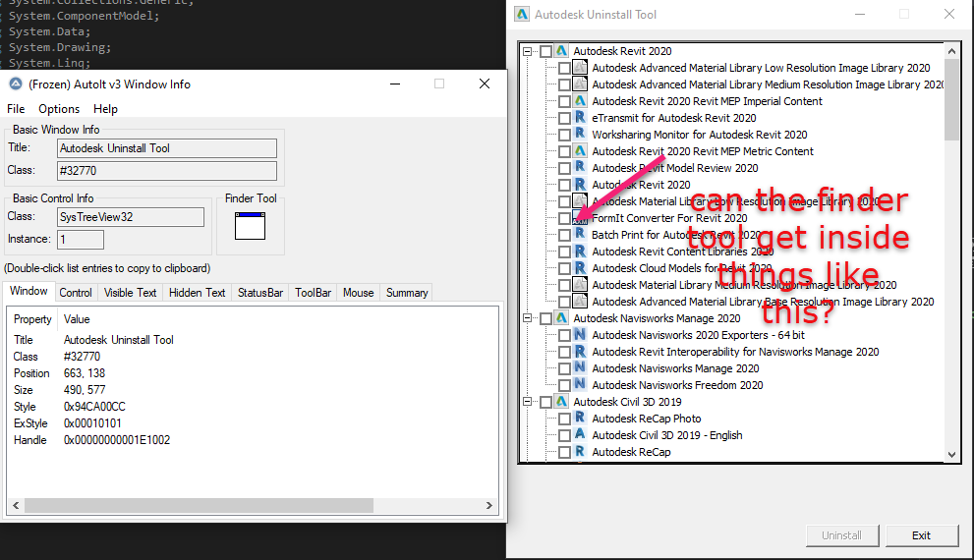This screenshot has width=974, height=560.
Task: Open the Options menu in AutoIt Window Info
Action: pos(59,109)
